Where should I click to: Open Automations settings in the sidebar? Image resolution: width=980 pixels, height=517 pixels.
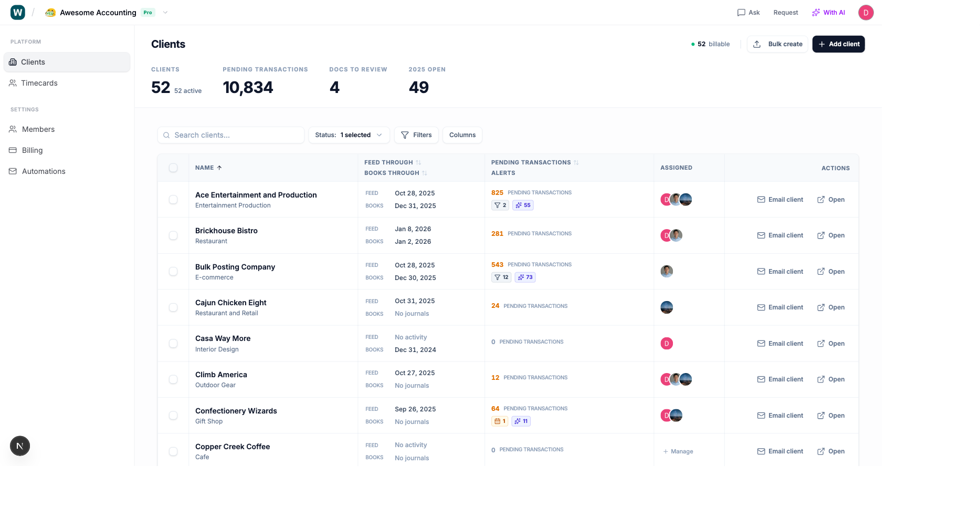pyautogui.click(x=44, y=171)
